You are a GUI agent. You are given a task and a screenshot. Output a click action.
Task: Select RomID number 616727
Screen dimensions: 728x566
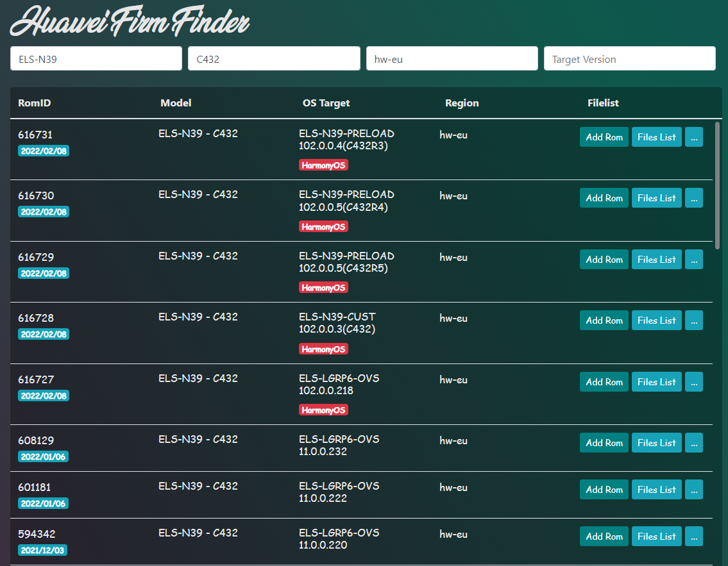[36, 379]
